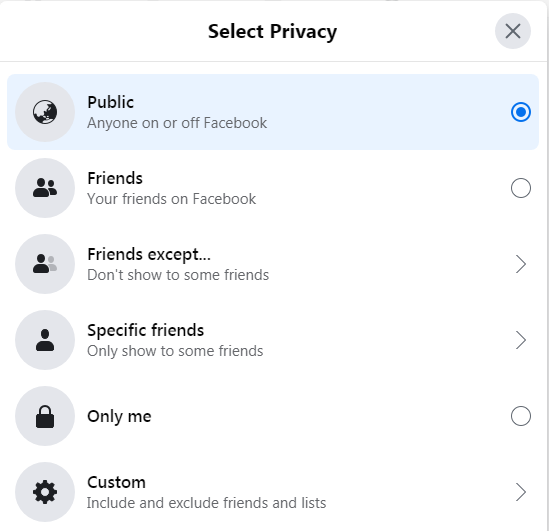Click the Friends except people icon

45,264
